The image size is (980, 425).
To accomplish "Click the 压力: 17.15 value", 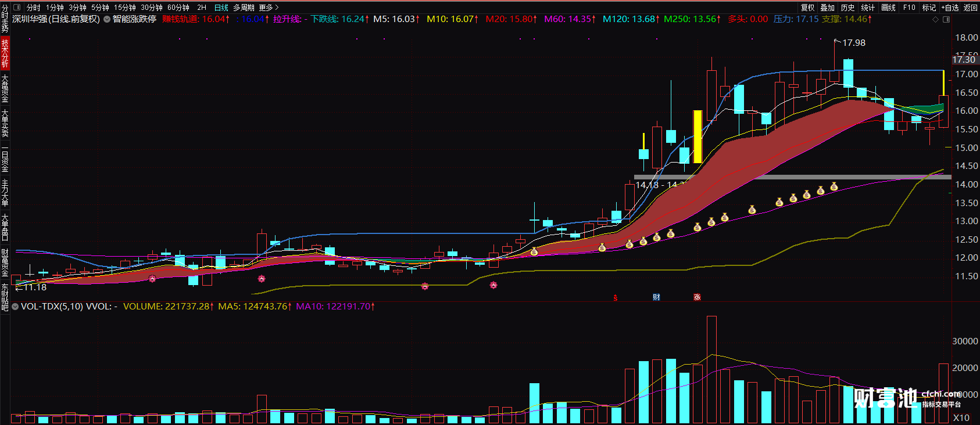I will (x=796, y=19).
